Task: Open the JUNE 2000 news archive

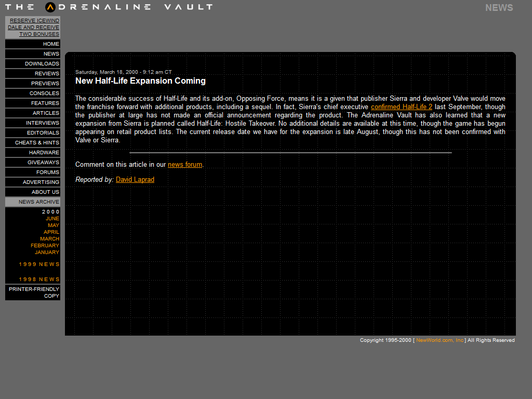Action: (x=52, y=219)
